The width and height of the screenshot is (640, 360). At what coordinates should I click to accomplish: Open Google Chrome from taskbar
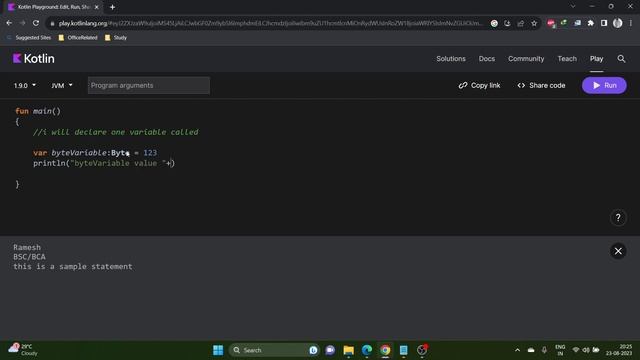click(x=385, y=350)
